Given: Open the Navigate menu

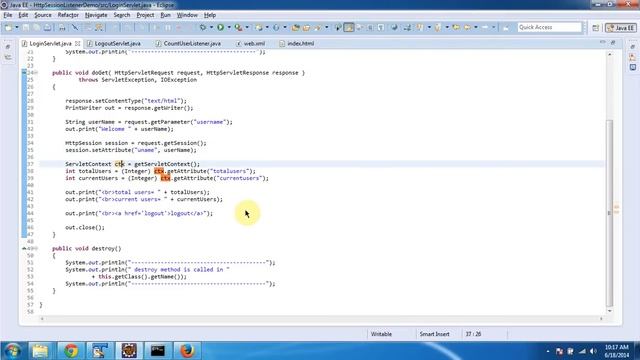Looking at the screenshot, I should point(96,15).
